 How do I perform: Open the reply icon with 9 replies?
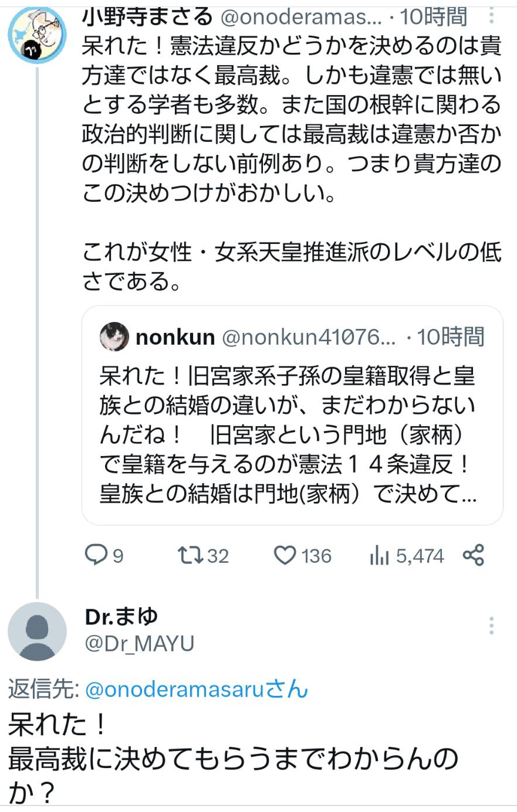click(95, 555)
